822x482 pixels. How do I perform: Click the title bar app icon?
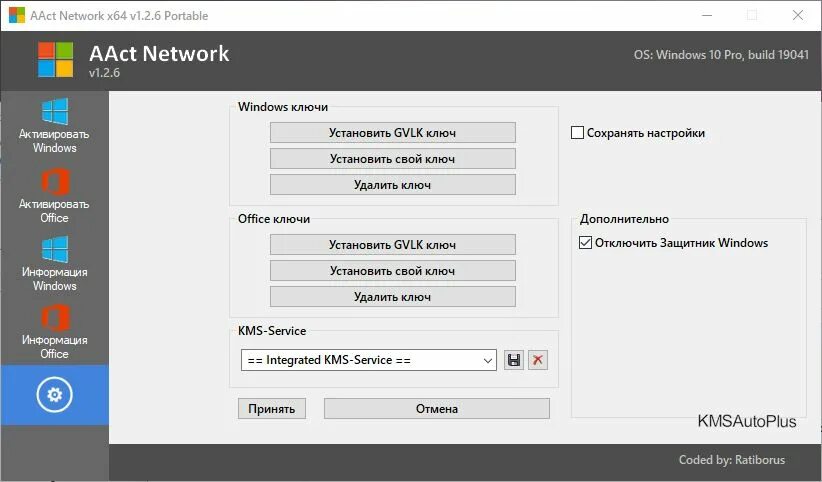click(x=17, y=15)
